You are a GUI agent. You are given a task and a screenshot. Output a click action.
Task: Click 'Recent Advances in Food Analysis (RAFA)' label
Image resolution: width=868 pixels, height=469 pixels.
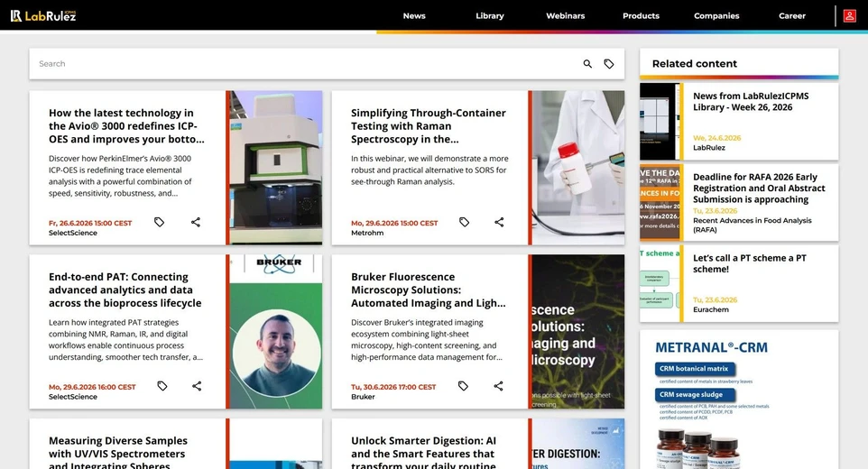click(753, 225)
